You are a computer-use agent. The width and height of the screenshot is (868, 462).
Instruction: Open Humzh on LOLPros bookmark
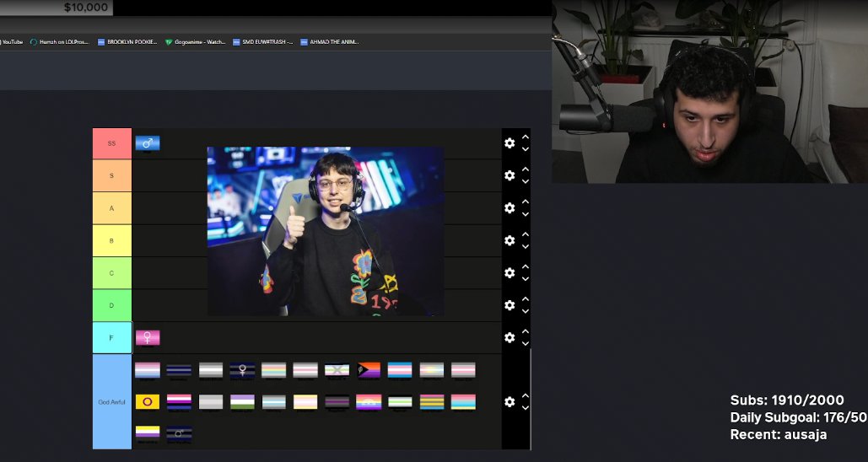pyautogui.click(x=59, y=42)
